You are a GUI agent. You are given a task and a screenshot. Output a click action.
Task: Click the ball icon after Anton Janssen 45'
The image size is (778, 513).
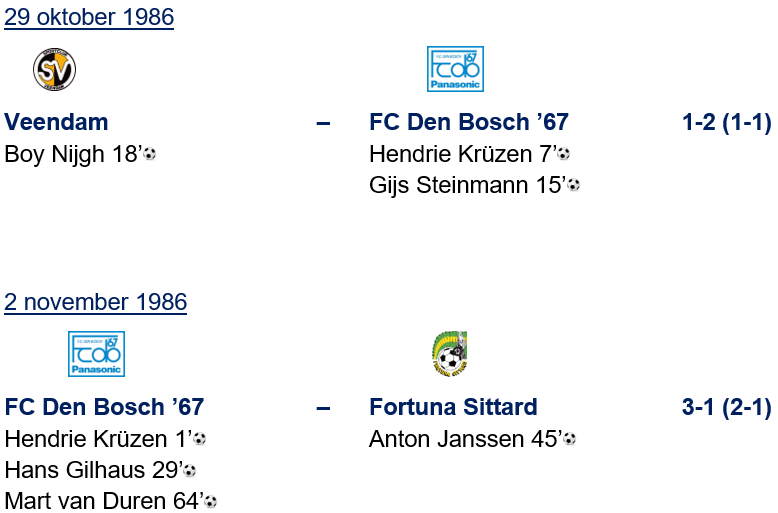[569, 439]
